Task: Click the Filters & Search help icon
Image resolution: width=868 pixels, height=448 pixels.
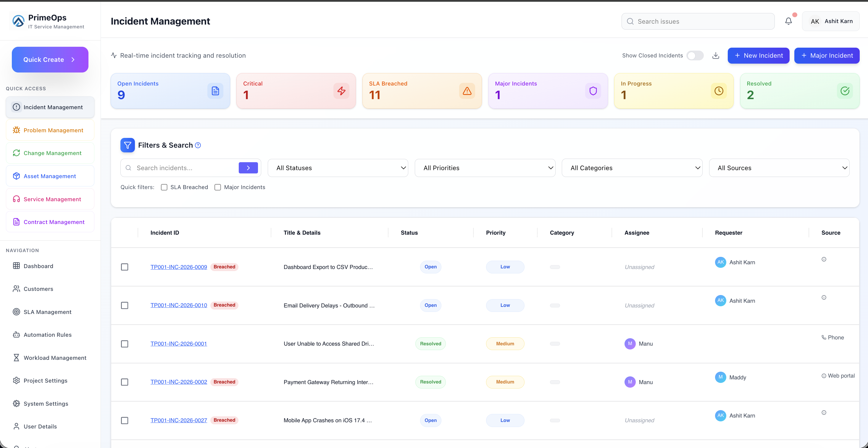Action: click(x=198, y=145)
